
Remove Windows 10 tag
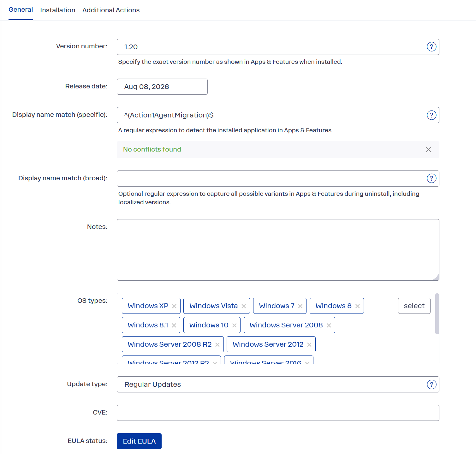[234, 325]
